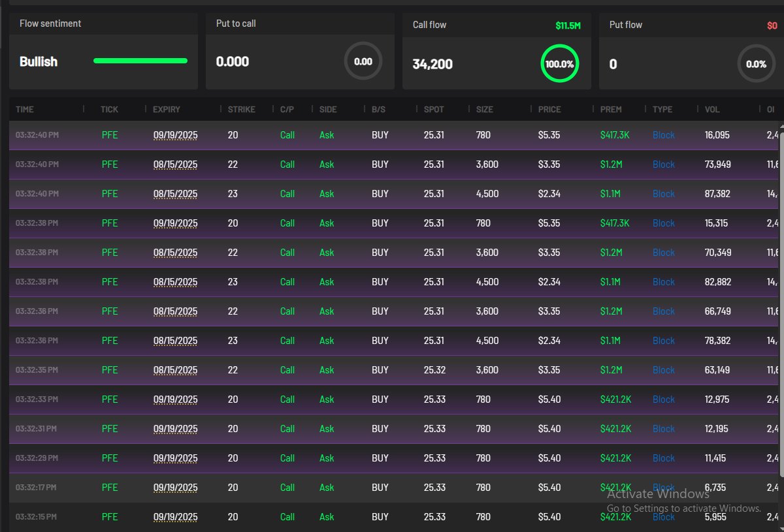Click the green Bullish sentiment bar
The width and height of the screenshot is (784, 532).
coord(140,61)
